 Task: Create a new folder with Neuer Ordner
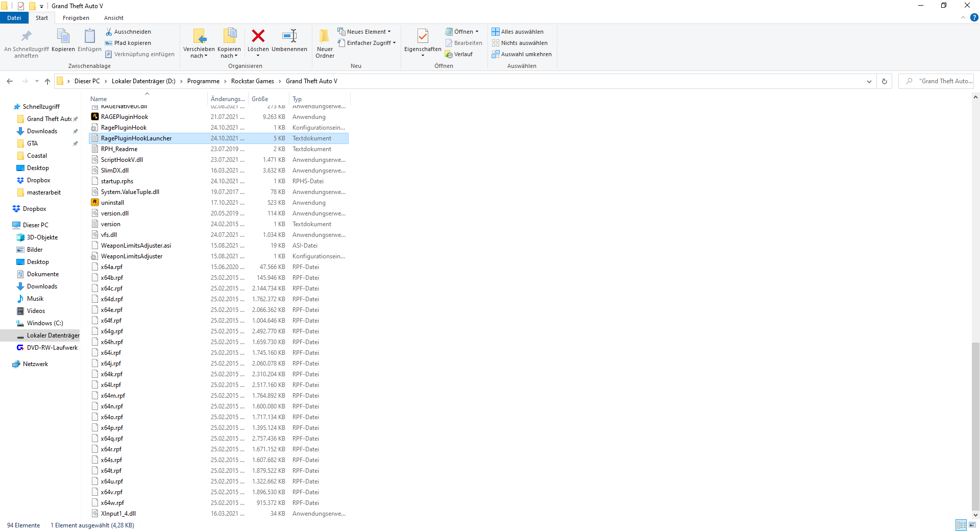point(325,43)
